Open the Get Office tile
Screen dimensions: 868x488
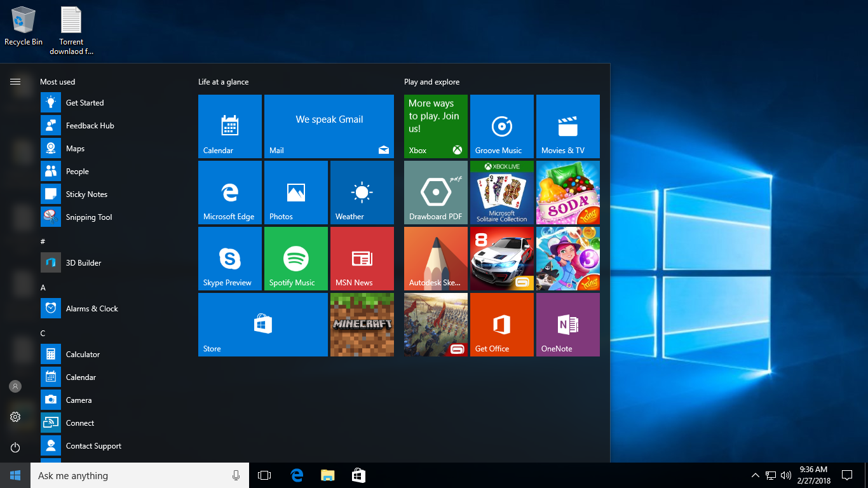[x=502, y=325]
